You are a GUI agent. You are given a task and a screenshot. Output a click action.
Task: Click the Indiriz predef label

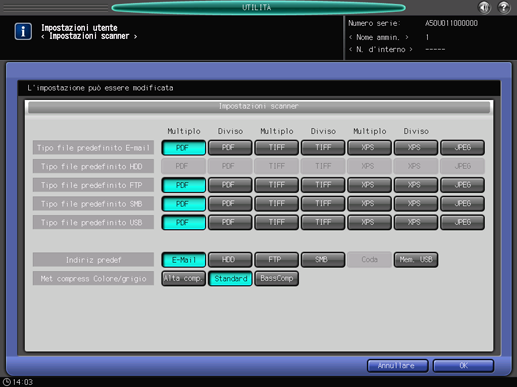click(93, 260)
